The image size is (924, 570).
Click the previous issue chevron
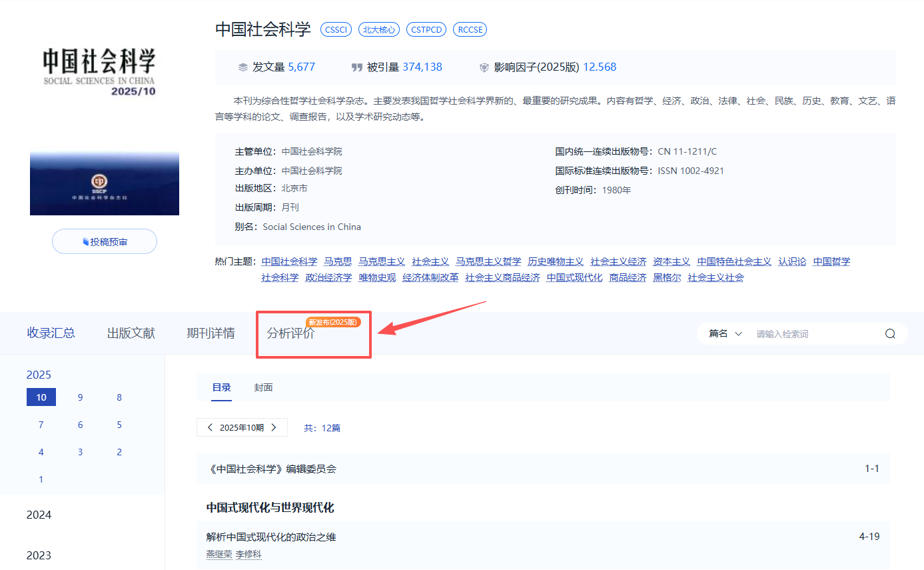(x=210, y=427)
